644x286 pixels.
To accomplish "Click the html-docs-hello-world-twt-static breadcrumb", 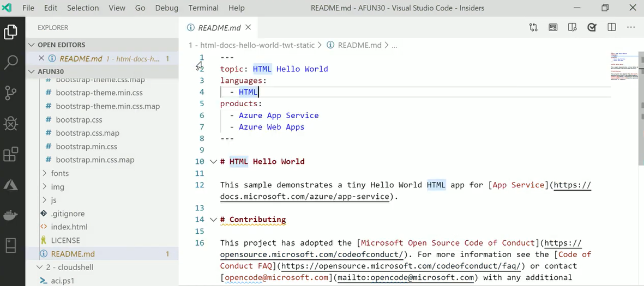I will click(x=252, y=45).
